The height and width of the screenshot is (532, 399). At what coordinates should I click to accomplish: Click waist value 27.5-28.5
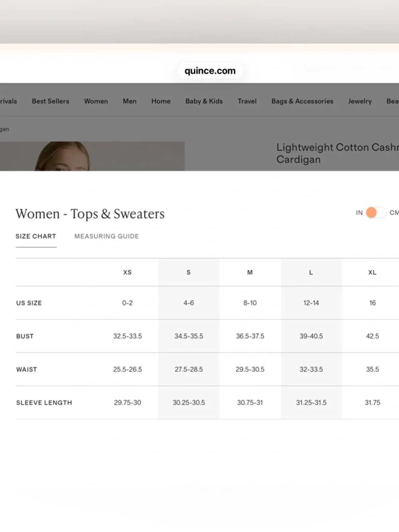click(x=189, y=369)
